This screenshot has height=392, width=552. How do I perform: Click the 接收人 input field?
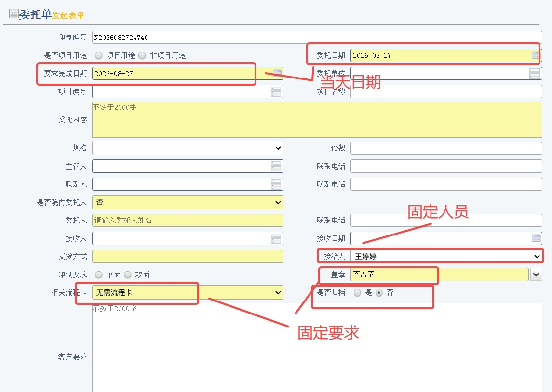[x=188, y=238]
